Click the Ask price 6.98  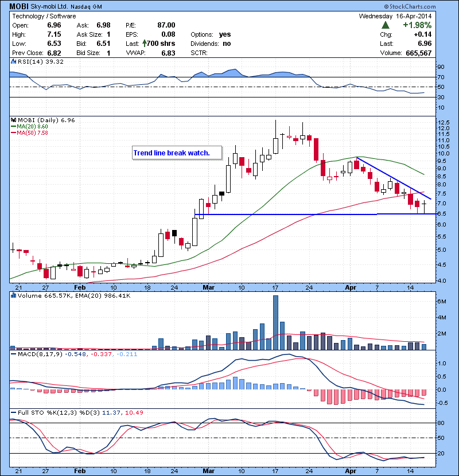[x=103, y=25]
